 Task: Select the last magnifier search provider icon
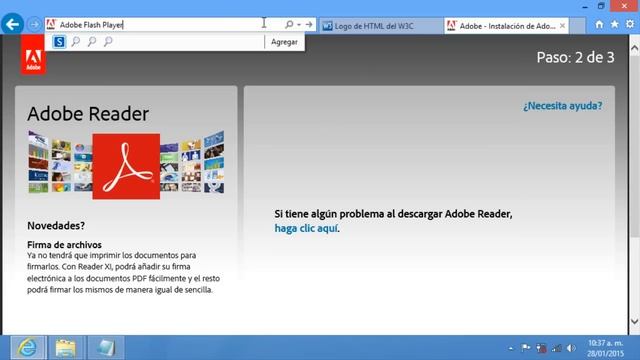pyautogui.click(x=108, y=42)
